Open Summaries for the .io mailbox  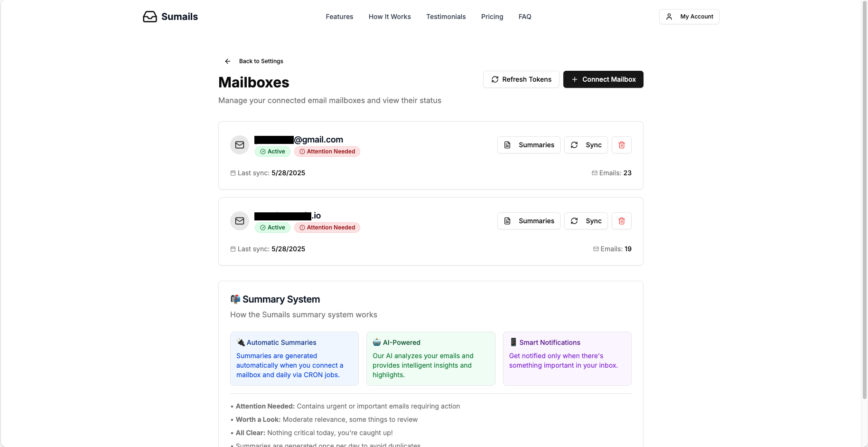pyautogui.click(x=529, y=221)
